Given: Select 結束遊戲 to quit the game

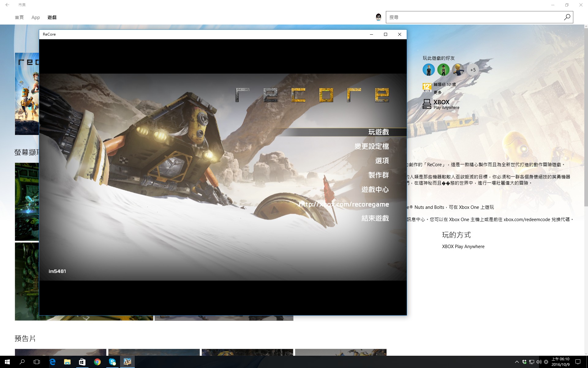Looking at the screenshot, I should point(375,218).
